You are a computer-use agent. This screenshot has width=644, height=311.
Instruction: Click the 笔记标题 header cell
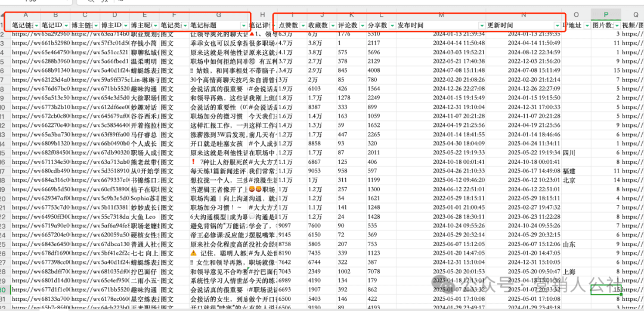point(218,26)
